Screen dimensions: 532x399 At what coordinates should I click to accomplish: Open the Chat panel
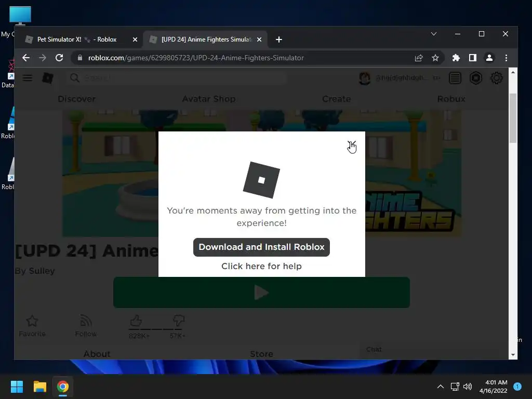coord(374,350)
